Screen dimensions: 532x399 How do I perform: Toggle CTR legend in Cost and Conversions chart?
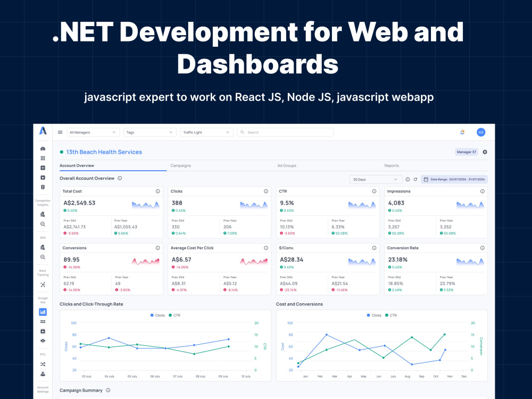391,315
